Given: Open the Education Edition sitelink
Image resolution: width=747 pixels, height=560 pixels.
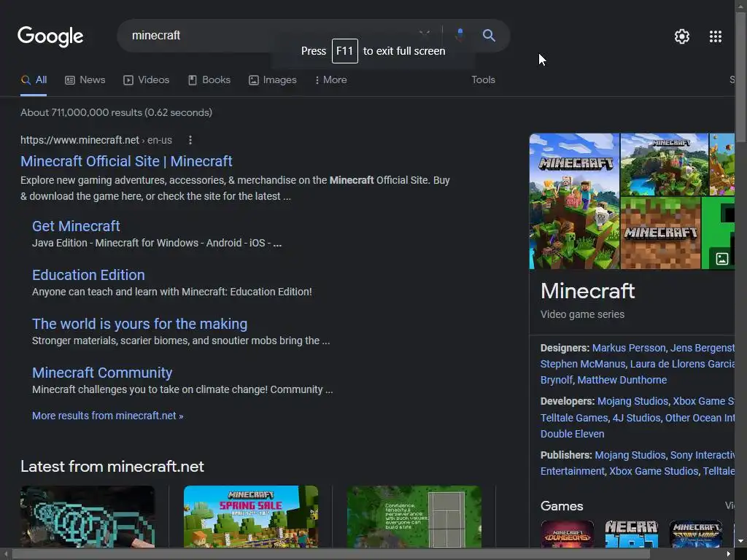Looking at the screenshot, I should [88, 275].
